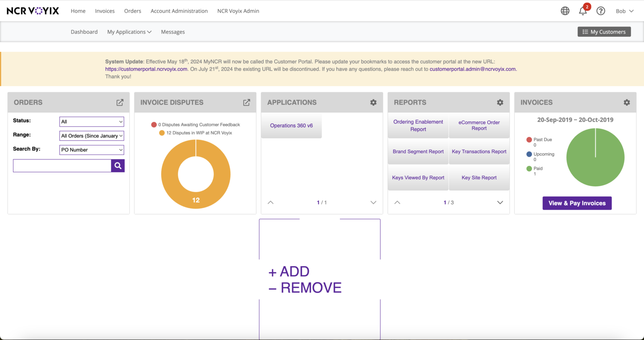Go to next Applications page
Screen dimensions: 644x340
click(373, 202)
